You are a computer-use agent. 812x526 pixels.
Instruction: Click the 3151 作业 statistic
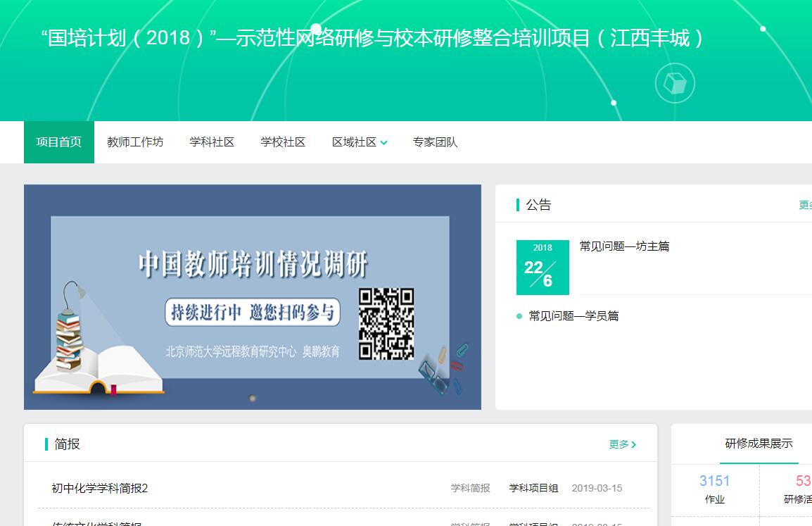pos(715,489)
